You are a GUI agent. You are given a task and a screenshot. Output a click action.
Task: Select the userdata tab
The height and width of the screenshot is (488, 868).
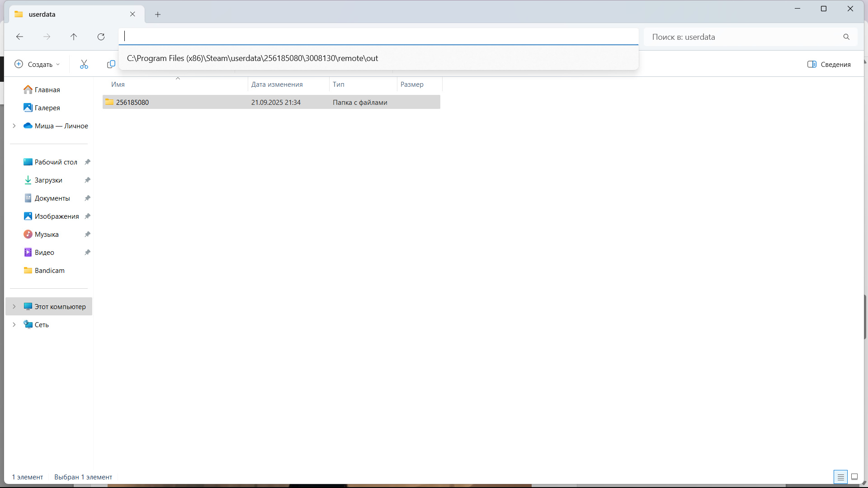pos(68,14)
